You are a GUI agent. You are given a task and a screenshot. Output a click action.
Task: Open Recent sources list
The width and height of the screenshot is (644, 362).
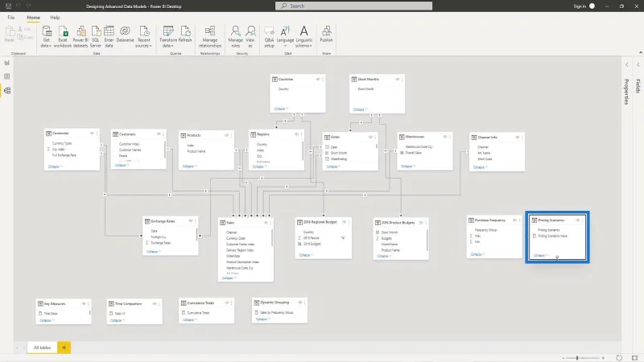pos(144,36)
